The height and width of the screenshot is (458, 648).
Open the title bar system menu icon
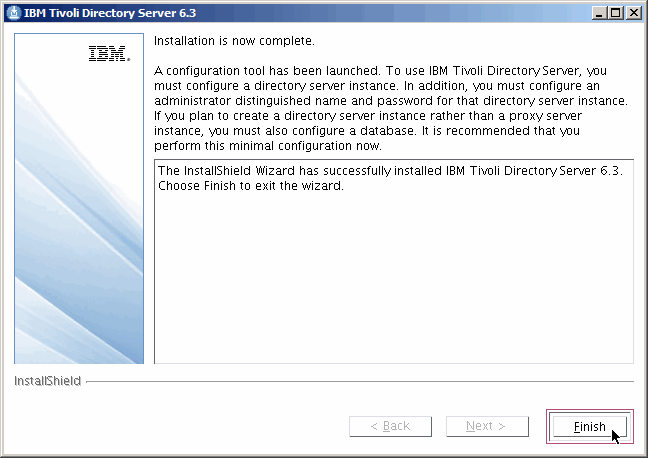pos(11,12)
